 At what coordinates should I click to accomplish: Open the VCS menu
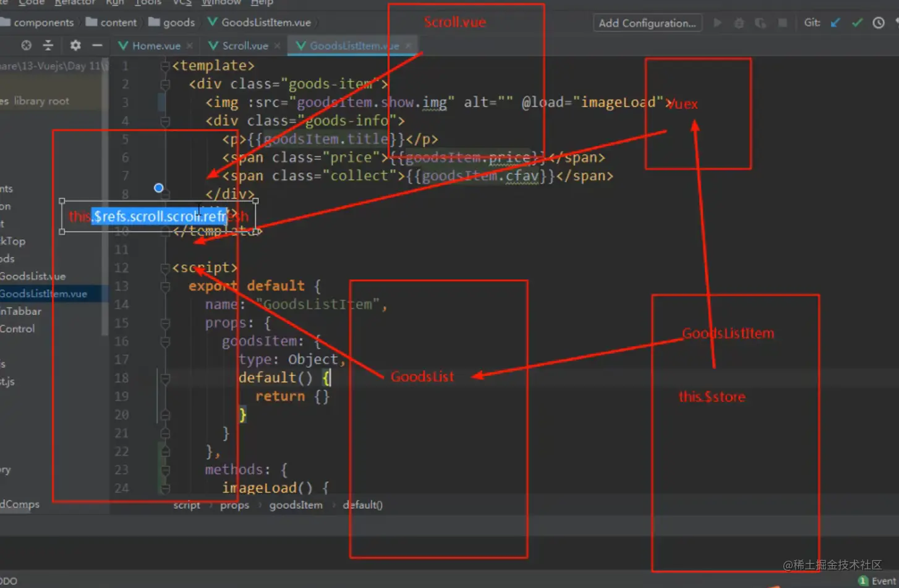(x=182, y=2)
